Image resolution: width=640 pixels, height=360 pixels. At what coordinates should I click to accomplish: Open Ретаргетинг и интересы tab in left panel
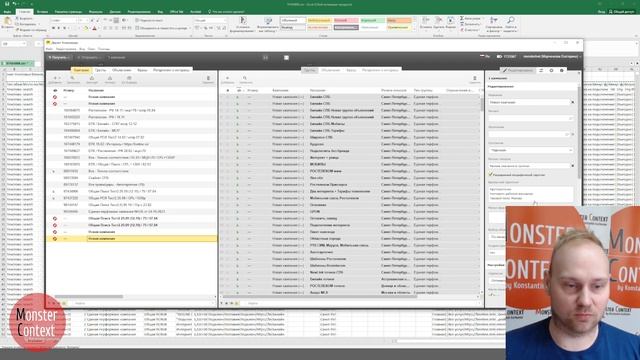point(171,70)
